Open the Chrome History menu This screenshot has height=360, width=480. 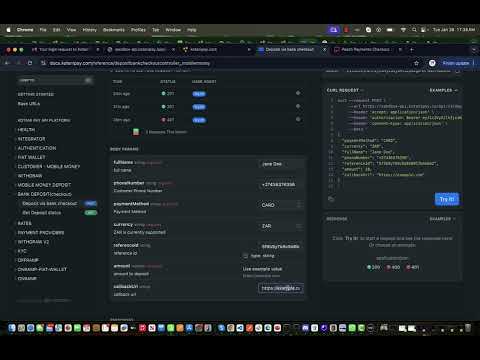click(x=89, y=30)
